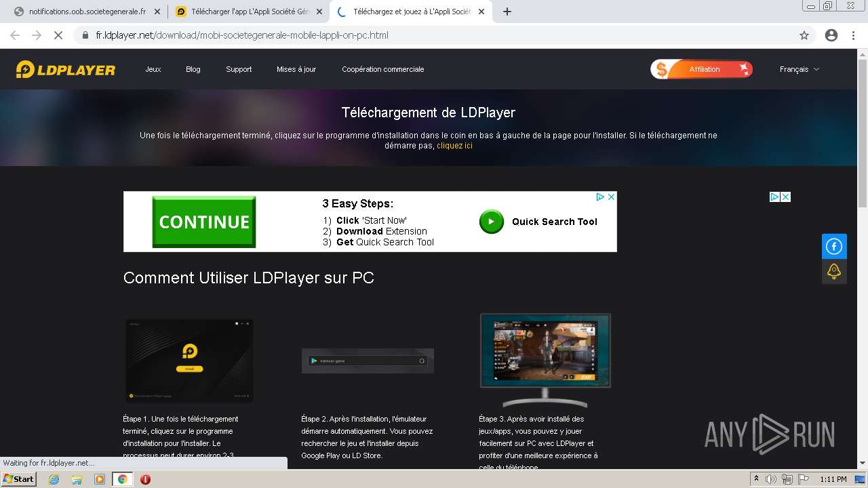Stop loading the page
This screenshot has width=868, height=488.
[x=58, y=35]
